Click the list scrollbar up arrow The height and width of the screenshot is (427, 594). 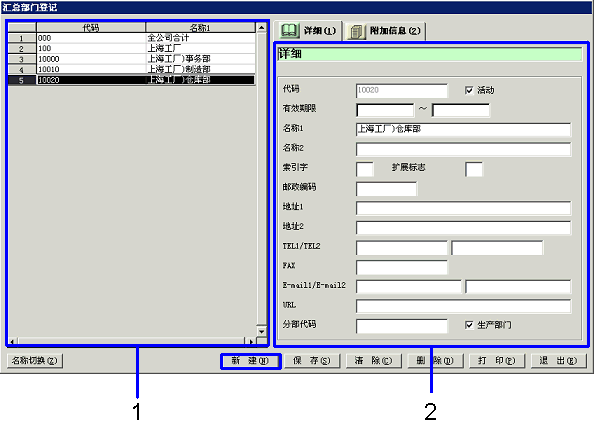(261, 28)
